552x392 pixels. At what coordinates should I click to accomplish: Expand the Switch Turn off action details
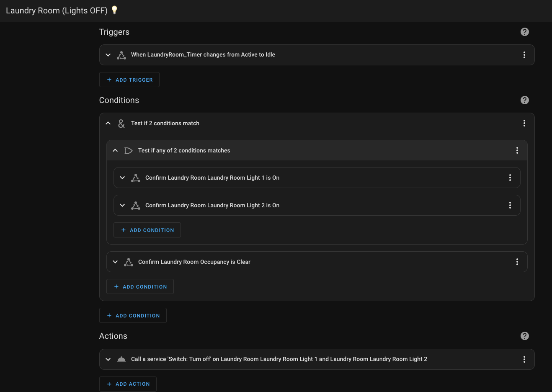(108, 359)
